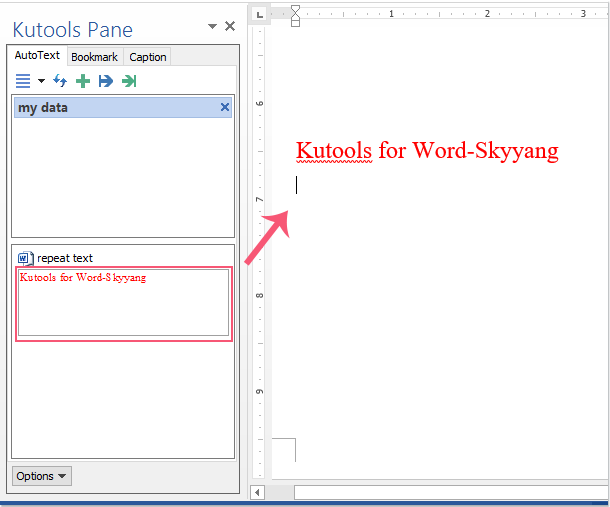Viewport: 610px width, 507px height.
Task: Click the word 'Kutools' in document
Action: [334, 151]
